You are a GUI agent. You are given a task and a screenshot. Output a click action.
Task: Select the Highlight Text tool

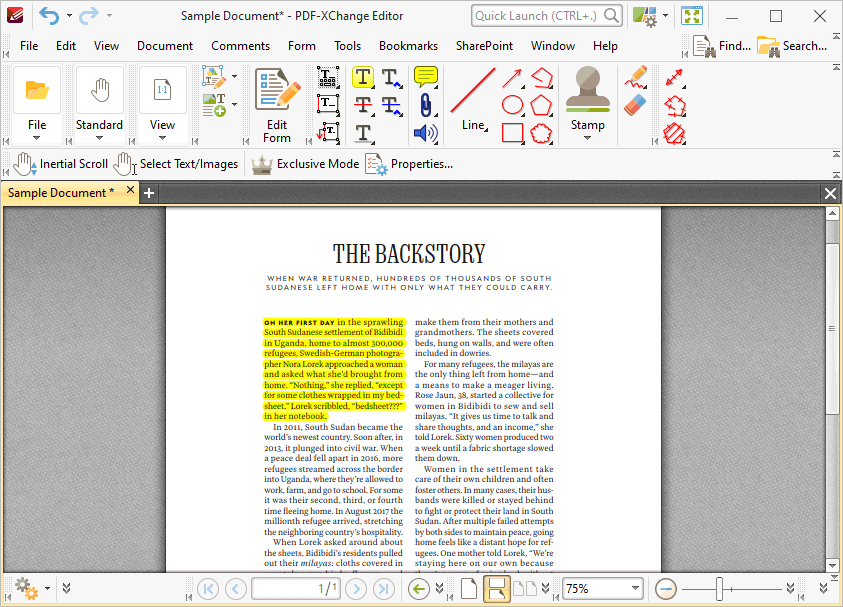click(x=362, y=77)
